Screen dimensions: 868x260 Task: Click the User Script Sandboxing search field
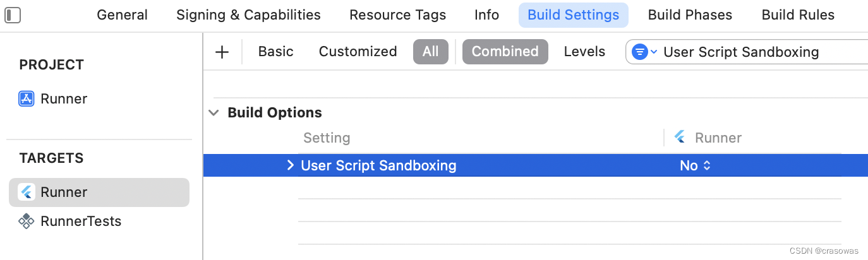(x=758, y=52)
